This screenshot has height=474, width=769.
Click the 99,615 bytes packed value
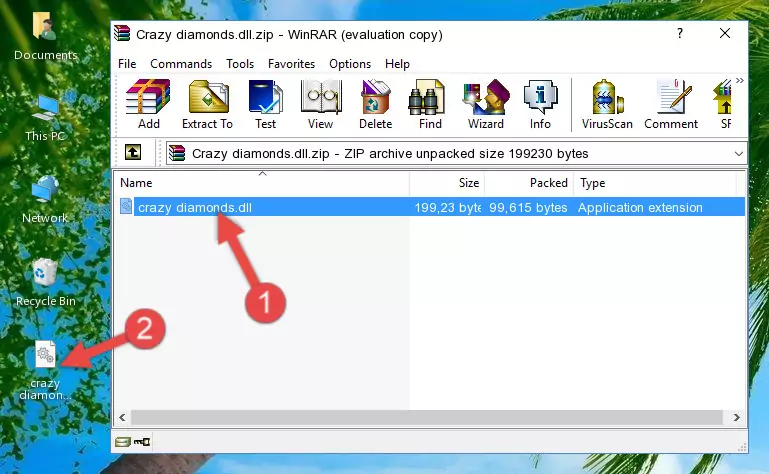click(x=528, y=208)
